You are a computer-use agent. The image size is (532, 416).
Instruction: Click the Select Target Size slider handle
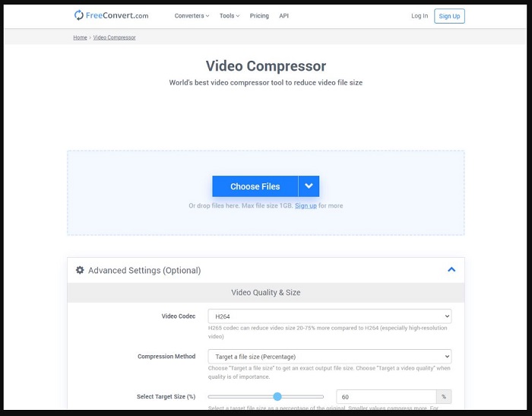point(277,396)
